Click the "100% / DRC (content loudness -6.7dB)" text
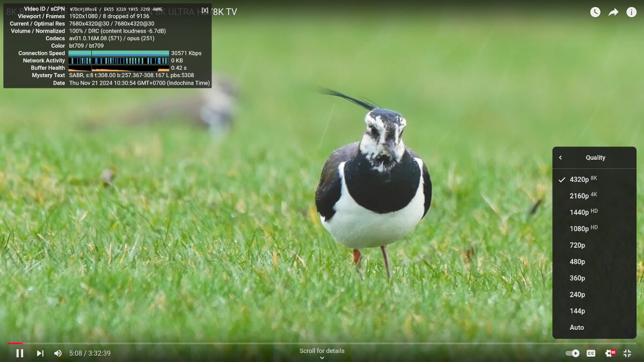Screen dimensions: 644x362 point(118,31)
